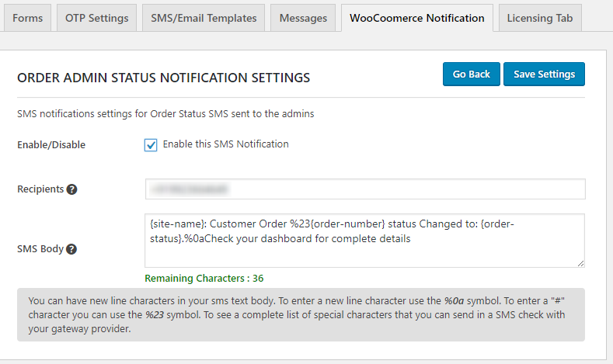Screen dimensions: 613x364
Task: Switch to the Forms tab
Action: click(x=27, y=19)
